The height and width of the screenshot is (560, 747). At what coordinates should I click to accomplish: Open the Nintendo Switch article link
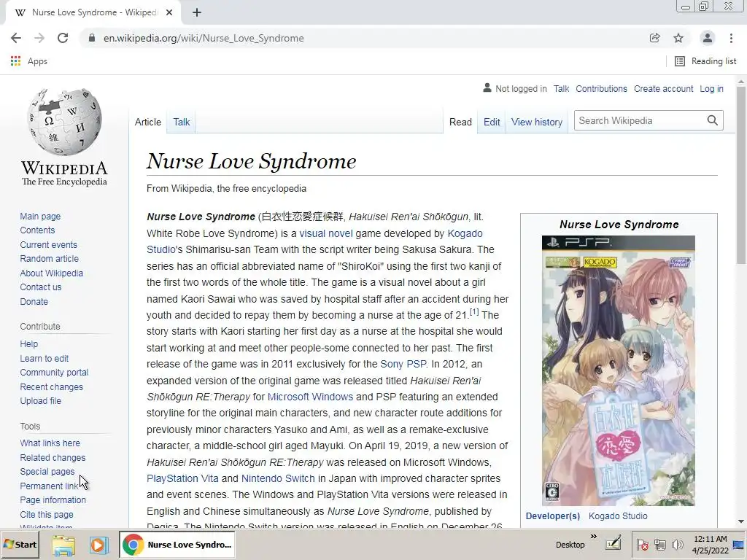pyautogui.click(x=278, y=478)
